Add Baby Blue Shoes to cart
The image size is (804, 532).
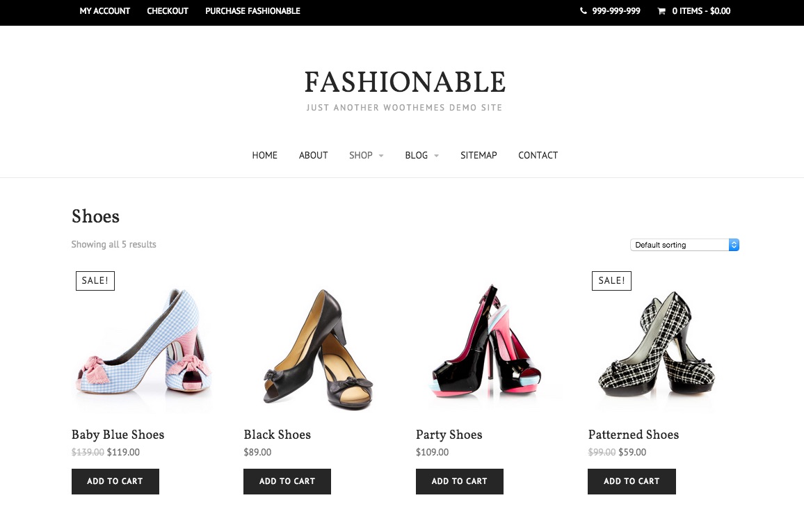click(x=115, y=481)
